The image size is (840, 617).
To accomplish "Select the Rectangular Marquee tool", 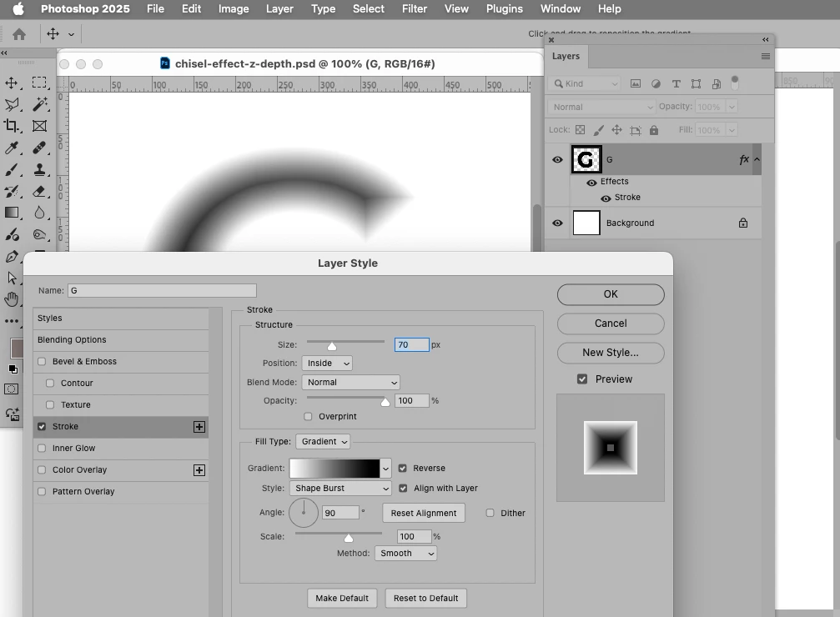I will (39, 83).
